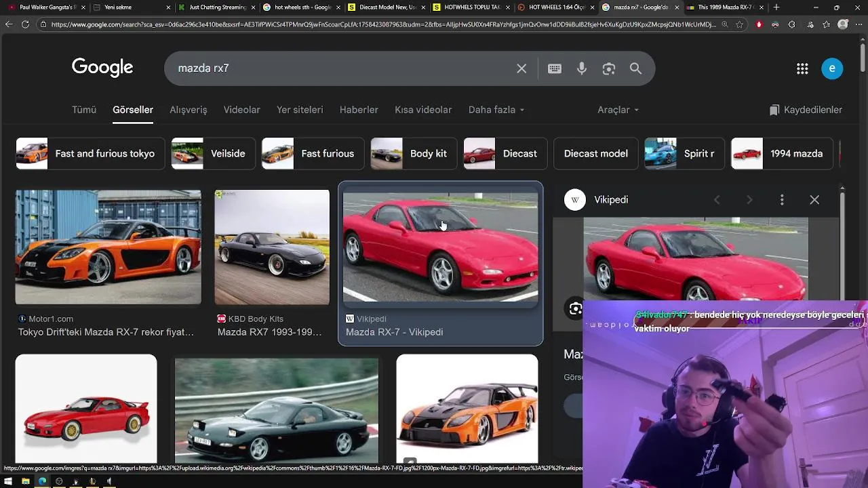Viewport: 868px width, 488px height.
Task: Open the red diecast RX-7 thumbnail with gold wheels
Action: 86,409
